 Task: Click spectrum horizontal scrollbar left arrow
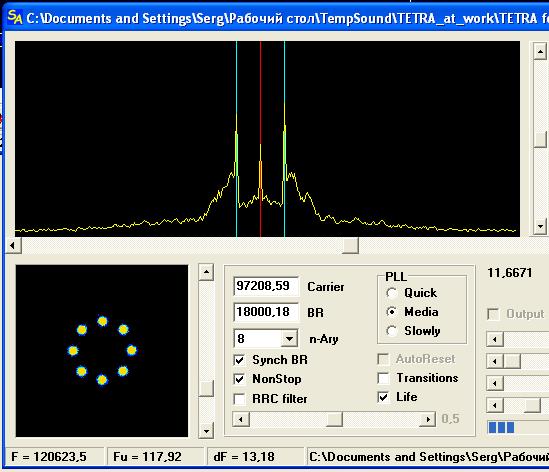pos(13,245)
